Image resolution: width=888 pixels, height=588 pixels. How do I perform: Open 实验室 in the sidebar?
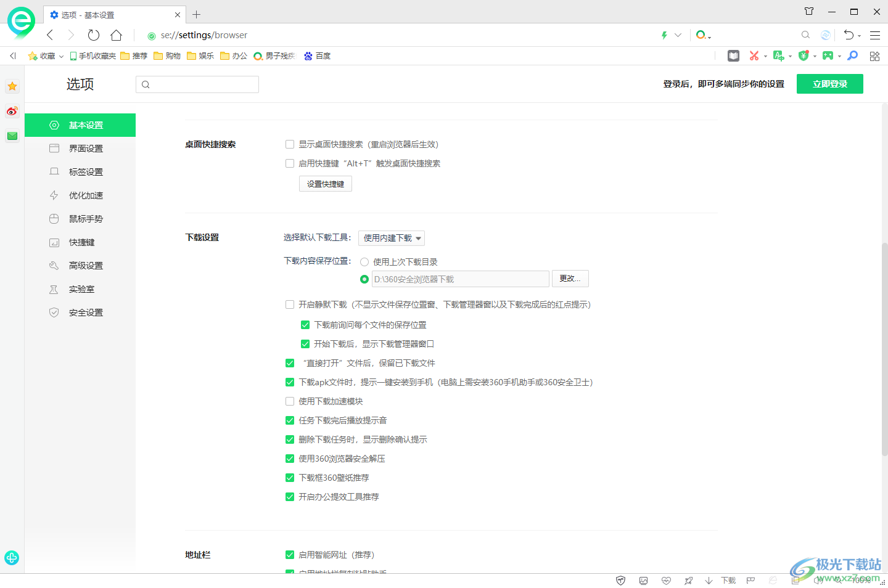coord(80,289)
